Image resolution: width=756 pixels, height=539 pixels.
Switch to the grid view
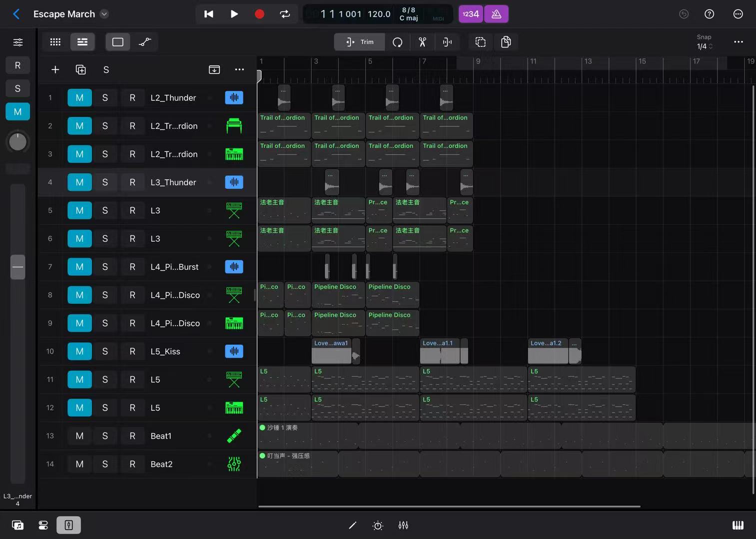tap(55, 42)
